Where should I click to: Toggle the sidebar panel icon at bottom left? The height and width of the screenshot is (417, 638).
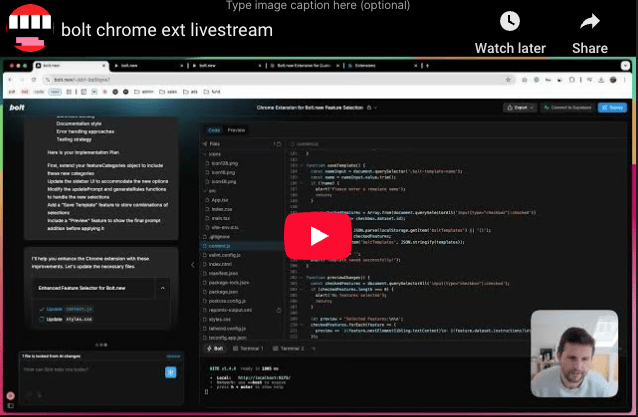point(11,406)
